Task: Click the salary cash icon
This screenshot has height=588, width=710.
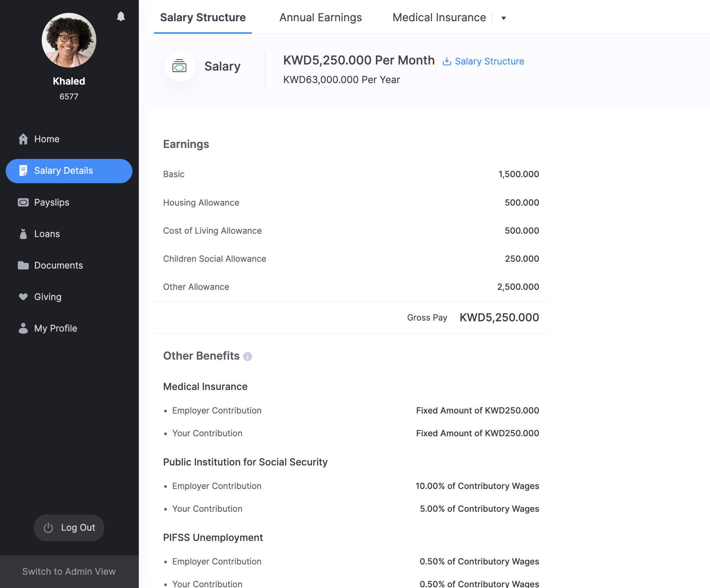Action: tap(179, 66)
